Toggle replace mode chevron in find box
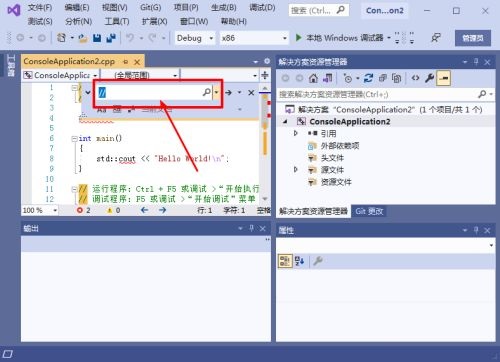Image resolution: width=500 pixels, height=362 pixels. [x=88, y=92]
